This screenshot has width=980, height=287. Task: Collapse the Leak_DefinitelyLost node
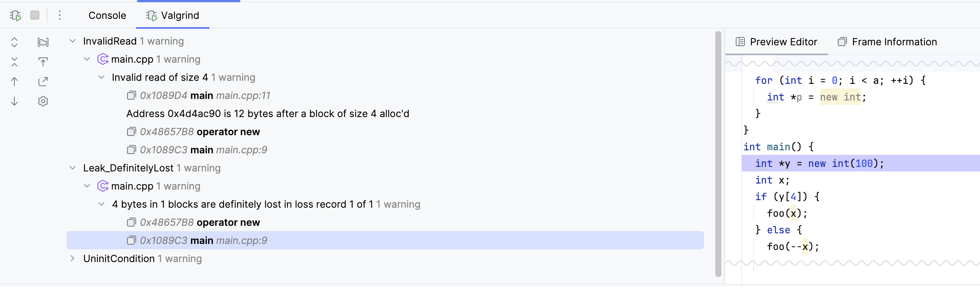pos(73,168)
